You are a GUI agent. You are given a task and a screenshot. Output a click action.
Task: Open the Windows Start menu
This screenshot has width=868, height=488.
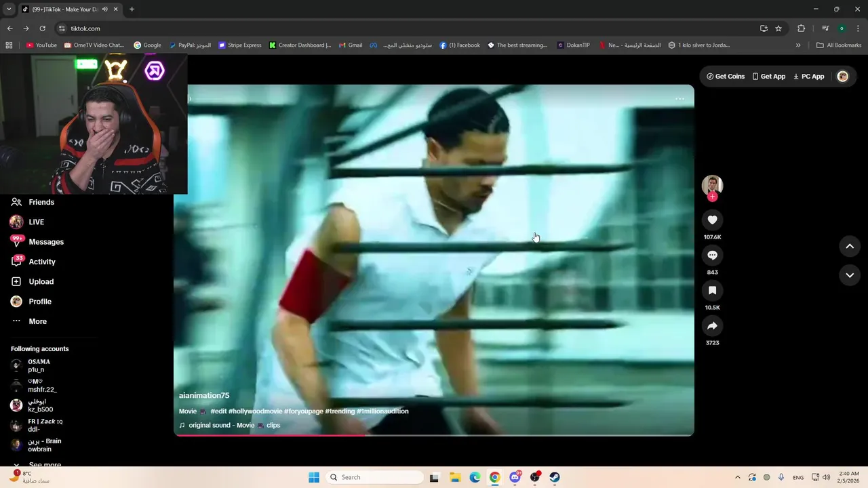pyautogui.click(x=314, y=477)
